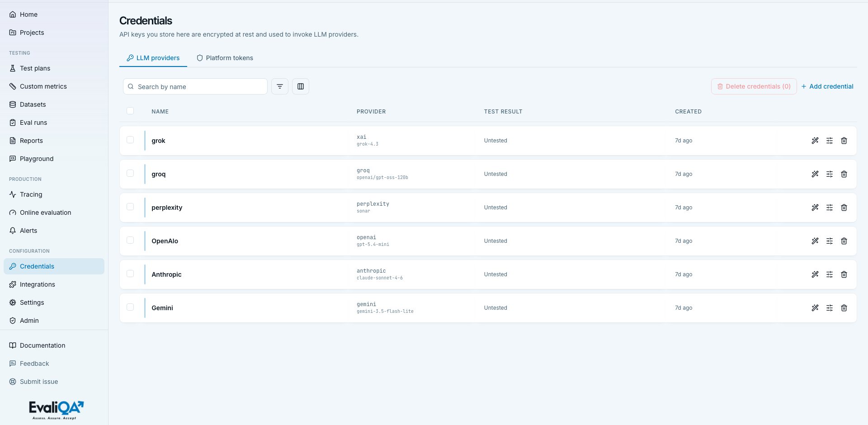Delete the grok credential via trash icon

click(844, 141)
